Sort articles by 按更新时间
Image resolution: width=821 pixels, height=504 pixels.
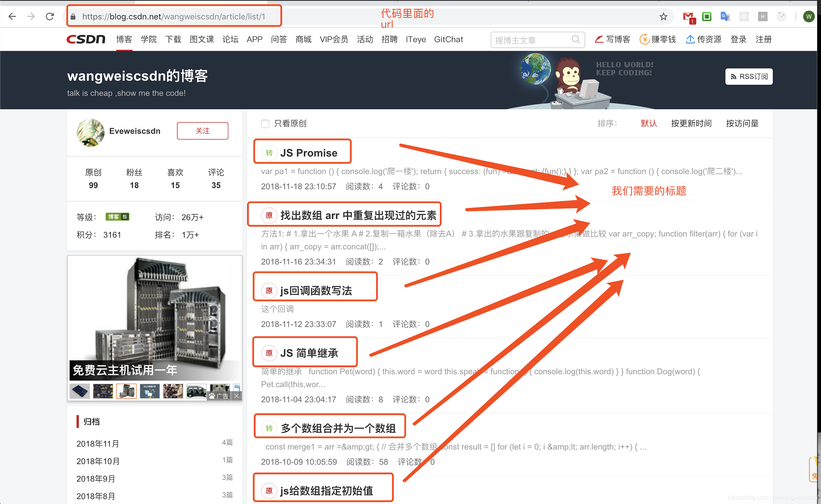[691, 123]
